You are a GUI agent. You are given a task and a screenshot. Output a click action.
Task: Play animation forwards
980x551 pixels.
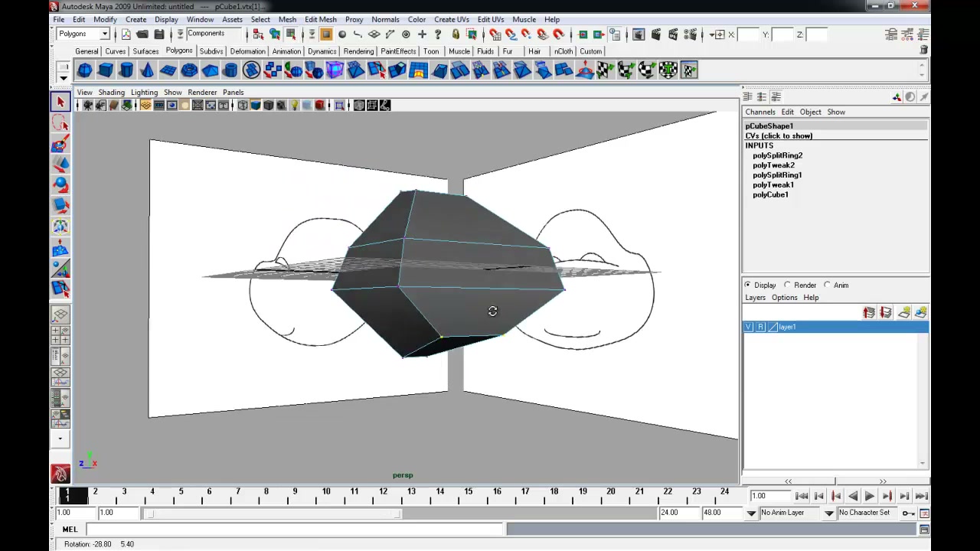[870, 496]
